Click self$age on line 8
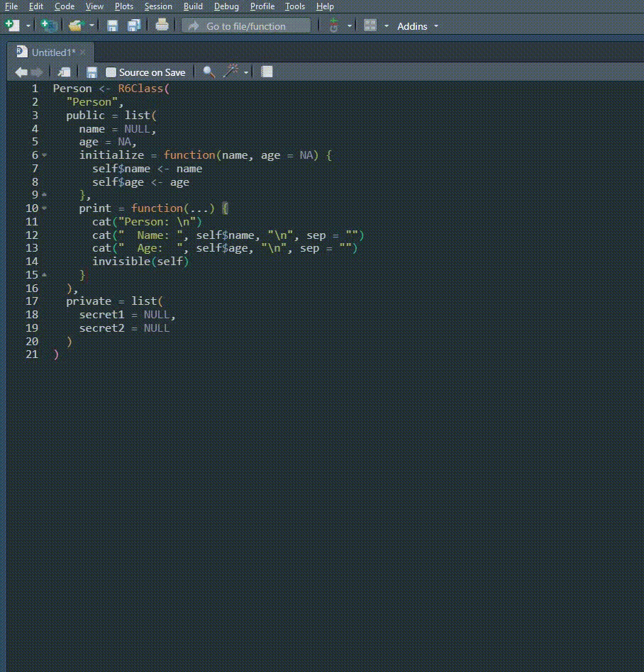The width and height of the screenshot is (644, 672). (x=118, y=182)
